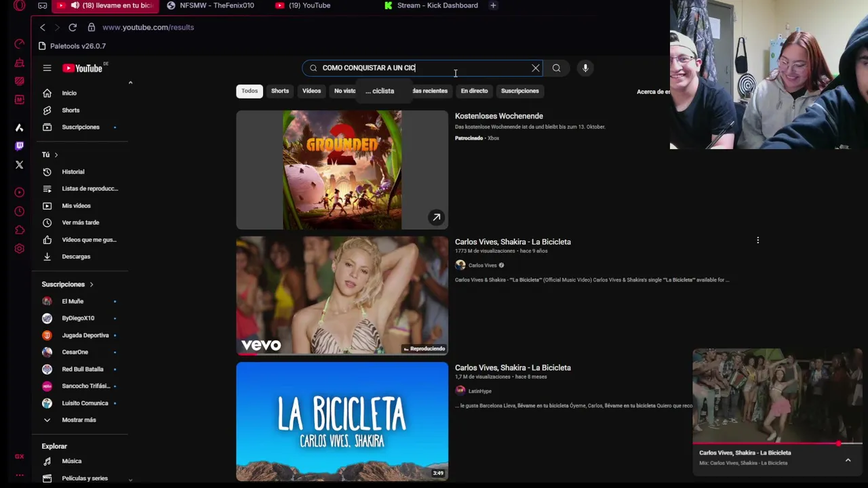This screenshot has width=868, height=488.
Task: Open Jugada Deportiva channel
Action: 85,335
